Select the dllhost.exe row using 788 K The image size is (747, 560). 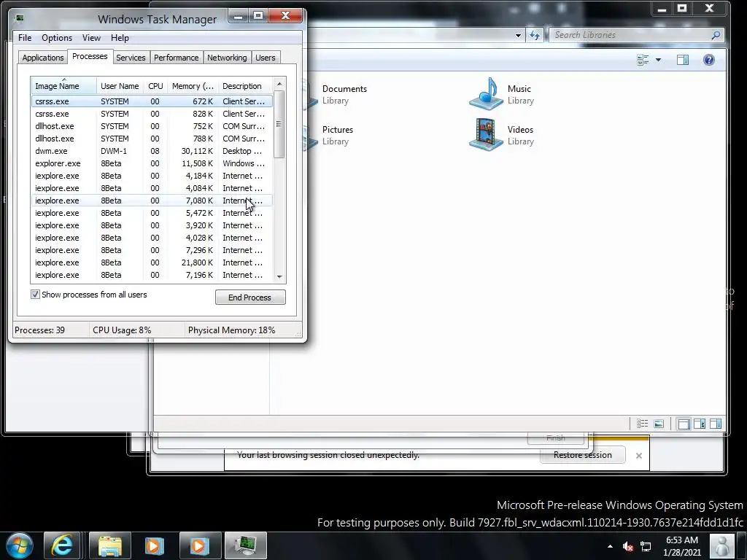coord(152,139)
